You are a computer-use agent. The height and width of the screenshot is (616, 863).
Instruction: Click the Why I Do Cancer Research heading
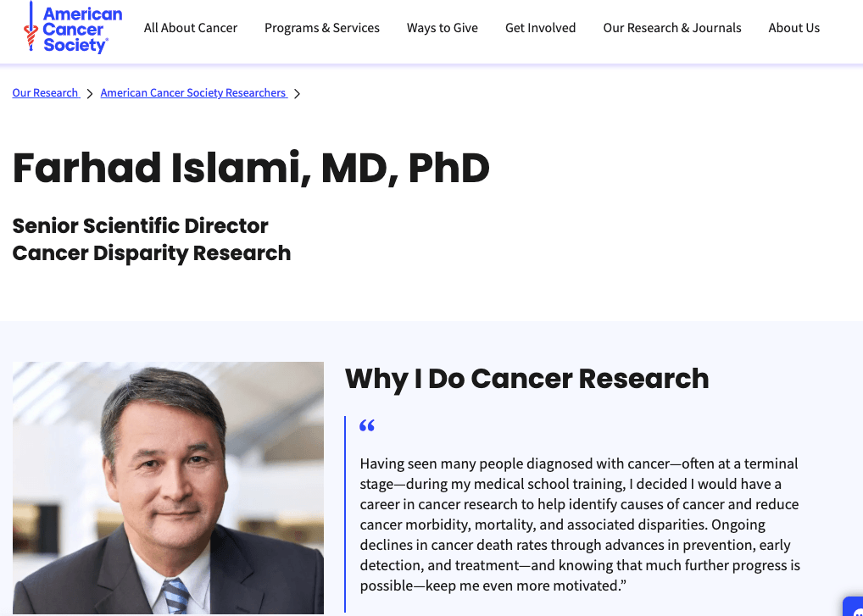[526, 379]
